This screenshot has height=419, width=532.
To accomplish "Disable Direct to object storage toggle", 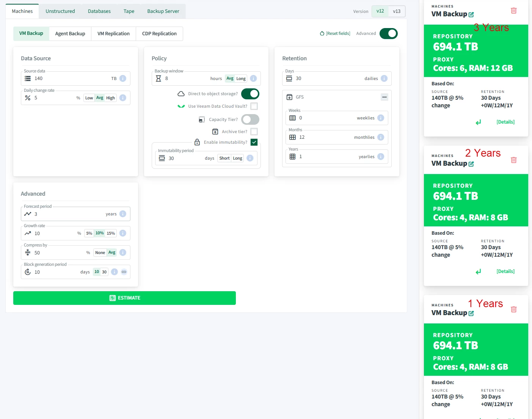I will tap(250, 94).
